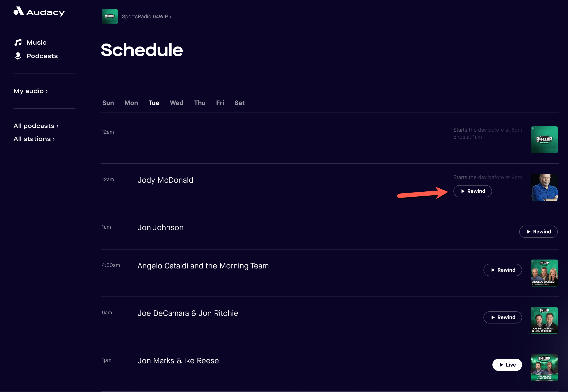
Task: Open the All stations list
Action: point(34,139)
